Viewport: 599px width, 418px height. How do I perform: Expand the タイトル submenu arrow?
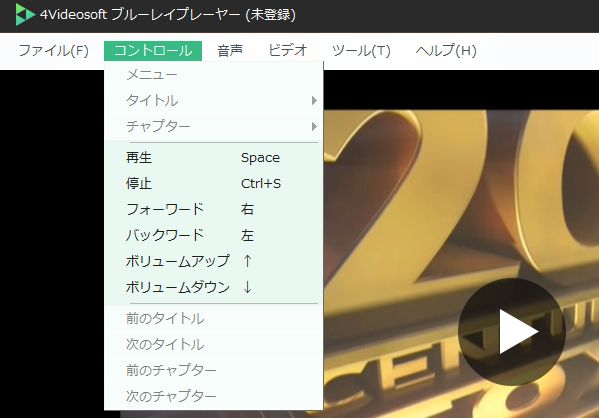coord(314,100)
